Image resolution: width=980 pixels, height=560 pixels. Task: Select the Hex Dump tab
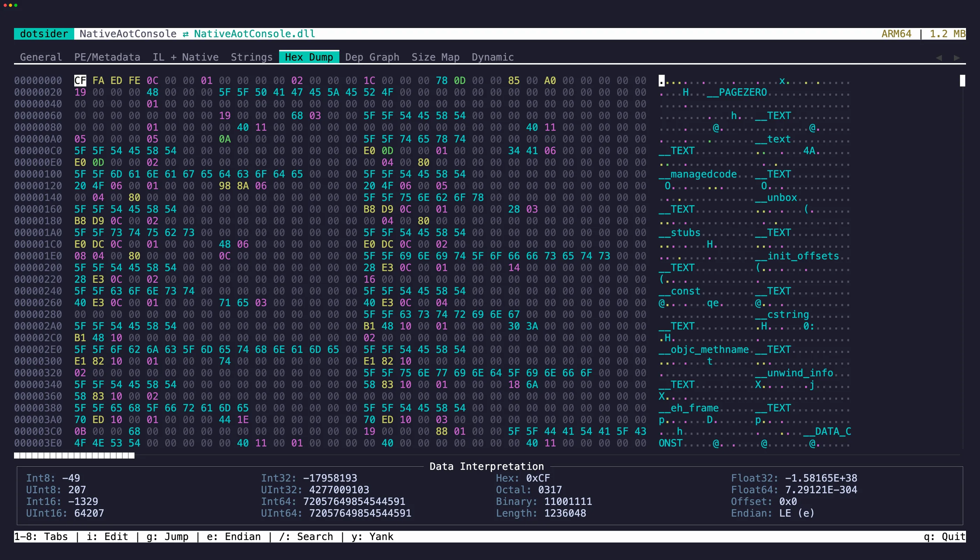pyautogui.click(x=309, y=57)
